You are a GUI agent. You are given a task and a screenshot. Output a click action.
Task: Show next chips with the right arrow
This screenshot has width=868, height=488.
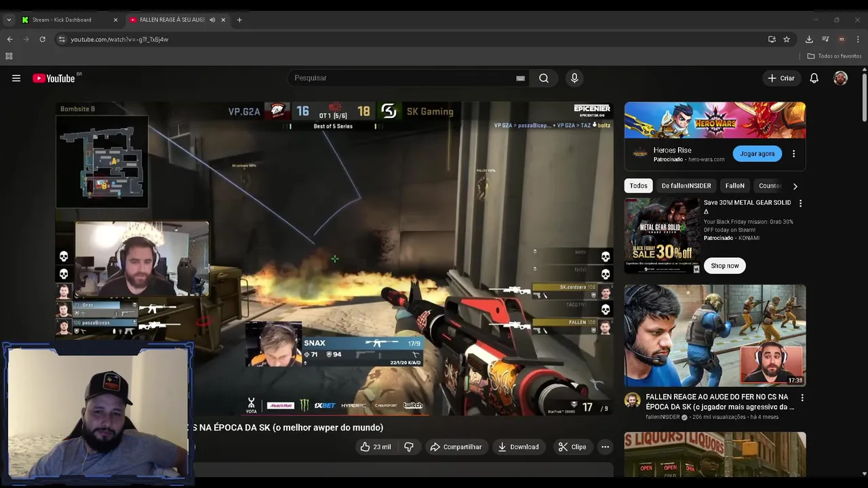[x=795, y=186]
